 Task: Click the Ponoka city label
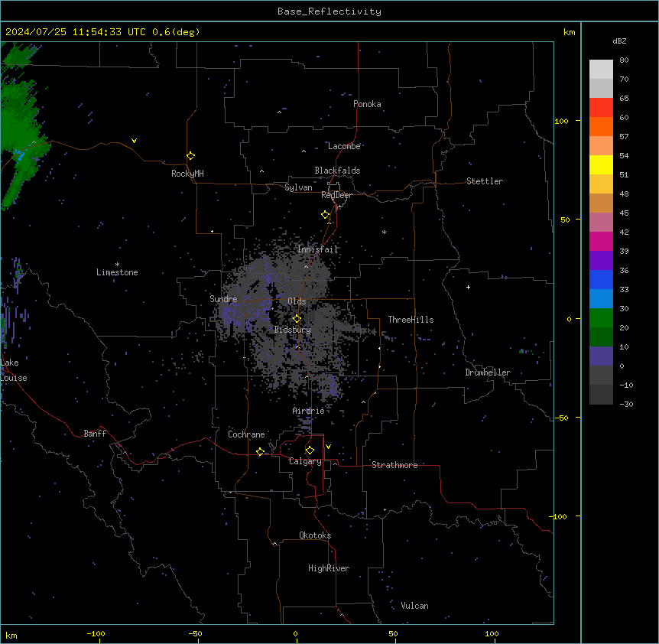point(367,104)
